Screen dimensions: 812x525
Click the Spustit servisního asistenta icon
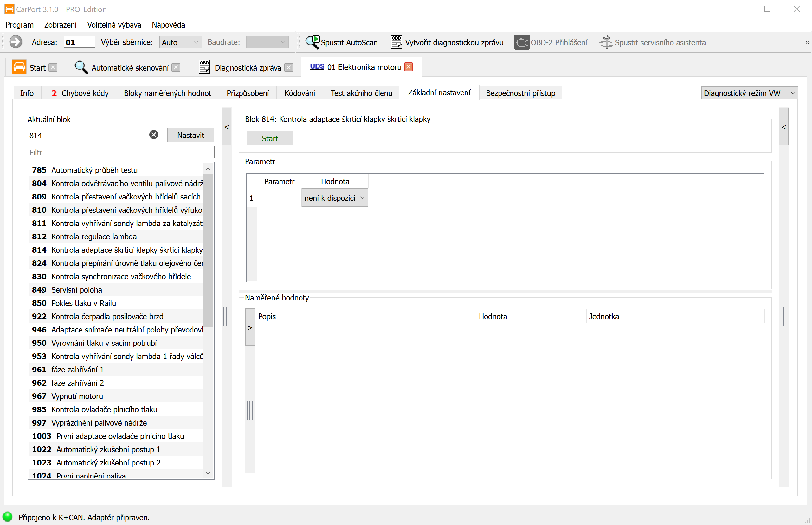click(606, 42)
